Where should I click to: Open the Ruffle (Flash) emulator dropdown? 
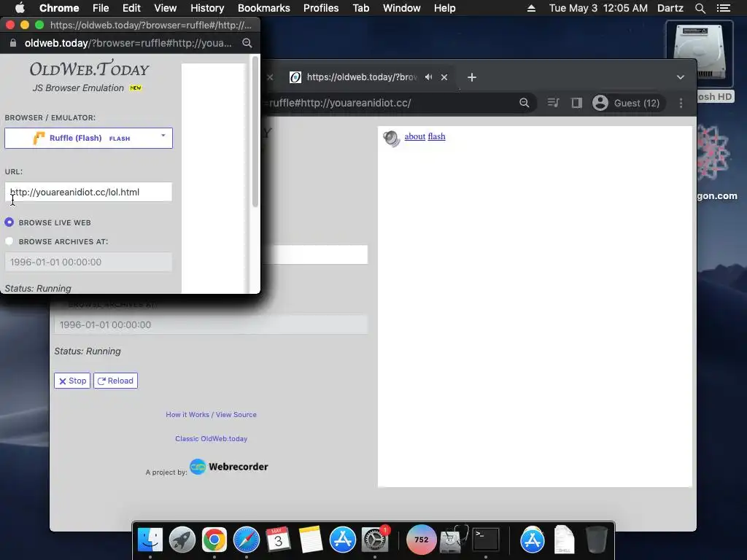(x=88, y=138)
